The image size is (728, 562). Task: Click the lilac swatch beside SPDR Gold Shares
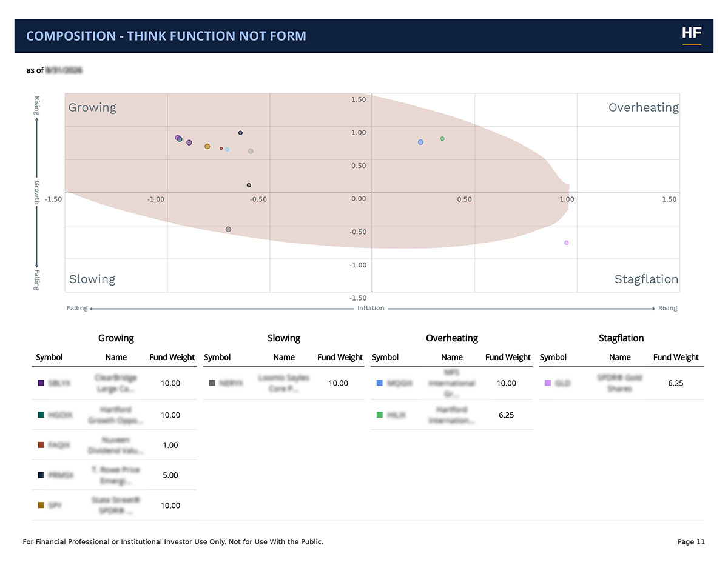click(x=548, y=383)
